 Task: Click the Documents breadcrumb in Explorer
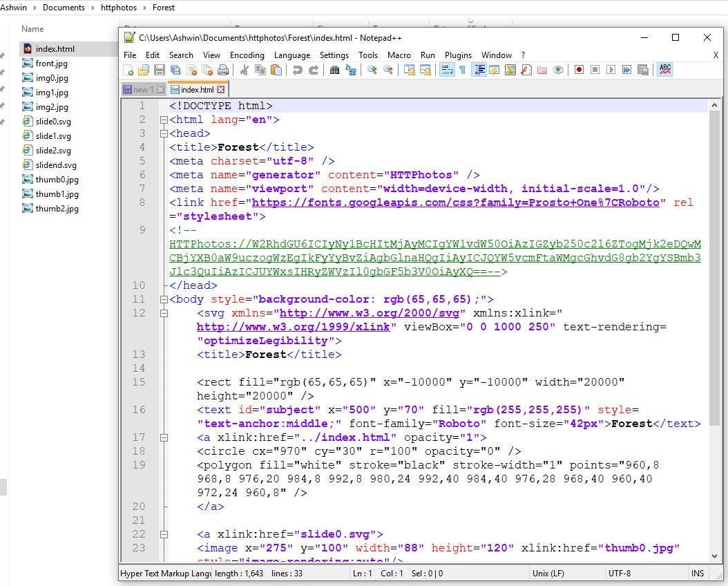pyautogui.click(x=64, y=8)
